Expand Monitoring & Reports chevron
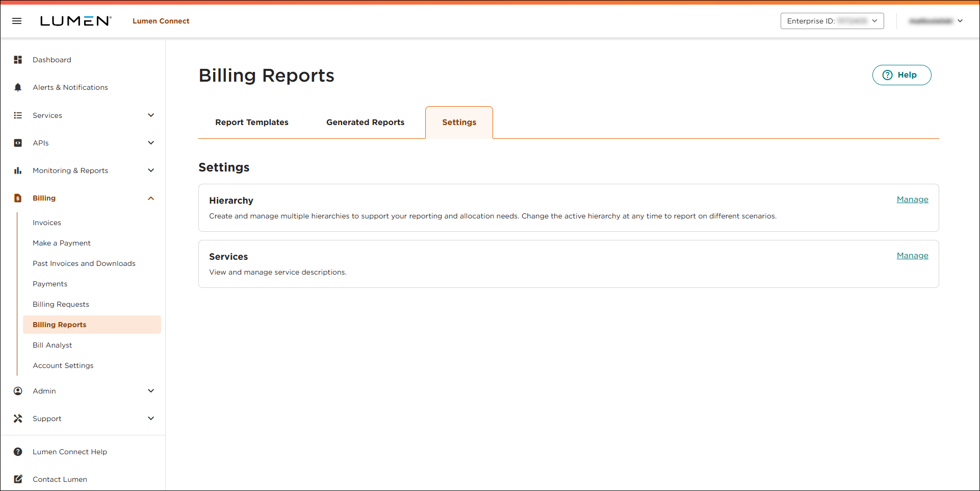The height and width of the screenshot is (491, 980). point(151,170)
